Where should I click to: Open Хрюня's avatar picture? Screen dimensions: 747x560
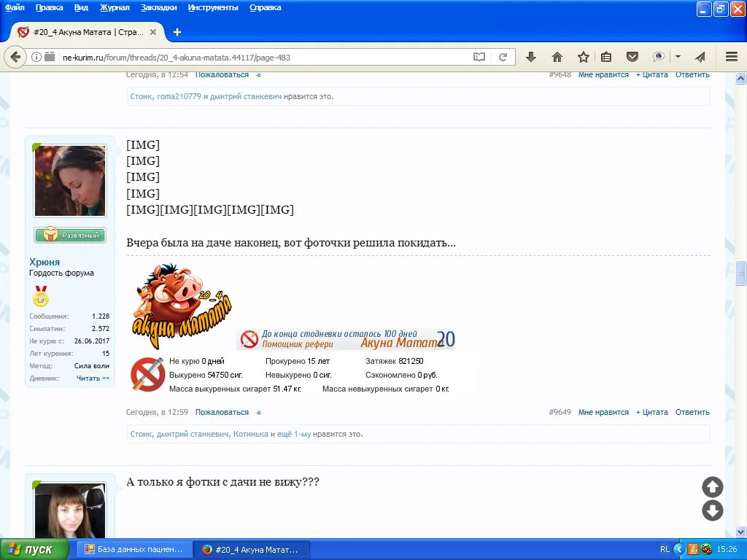pos(70,181)
